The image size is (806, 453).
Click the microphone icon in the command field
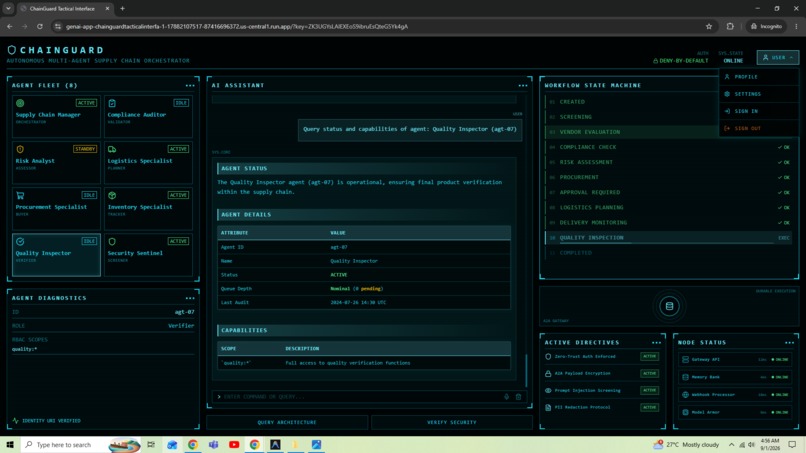click(506, 396)
